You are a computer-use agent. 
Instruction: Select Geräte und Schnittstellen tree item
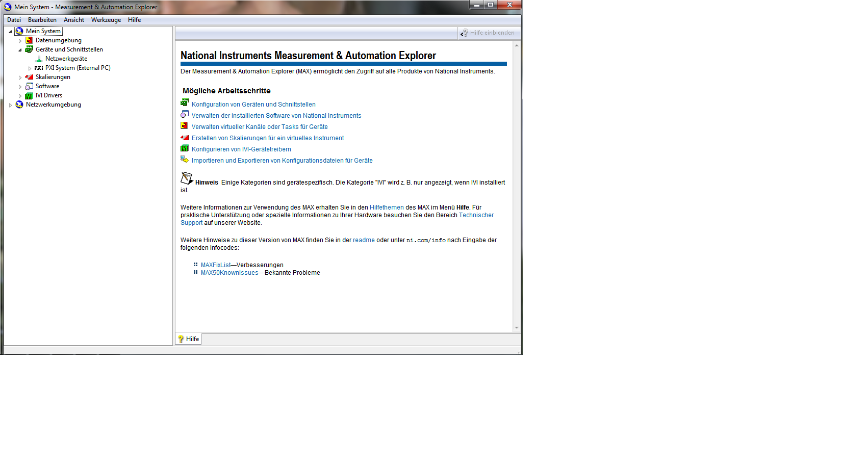[69, 49]
